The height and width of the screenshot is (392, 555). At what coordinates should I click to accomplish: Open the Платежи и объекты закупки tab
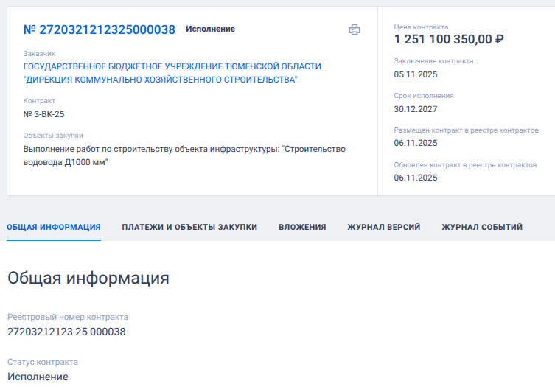pos(189,227)
